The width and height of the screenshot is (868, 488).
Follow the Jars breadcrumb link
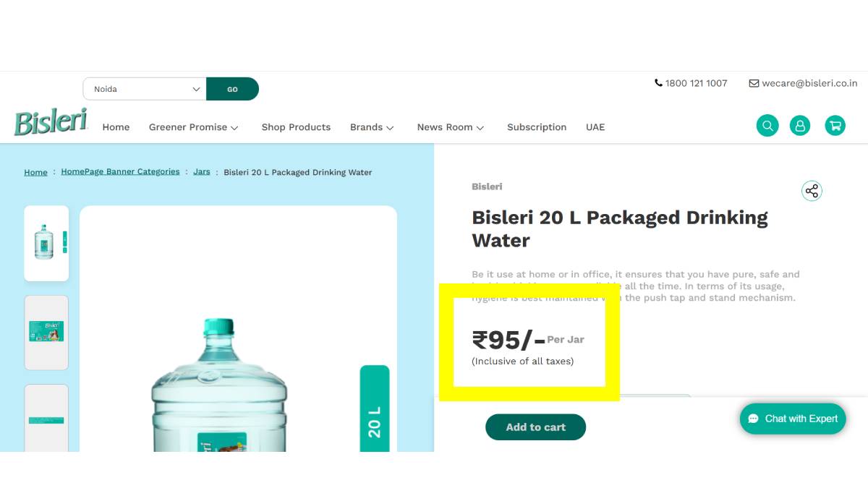[x=202, y=172]
